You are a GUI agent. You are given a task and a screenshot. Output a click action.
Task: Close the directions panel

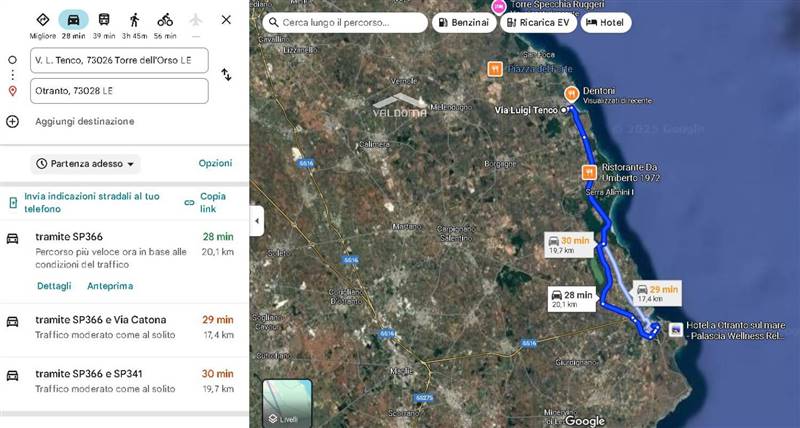226,20
